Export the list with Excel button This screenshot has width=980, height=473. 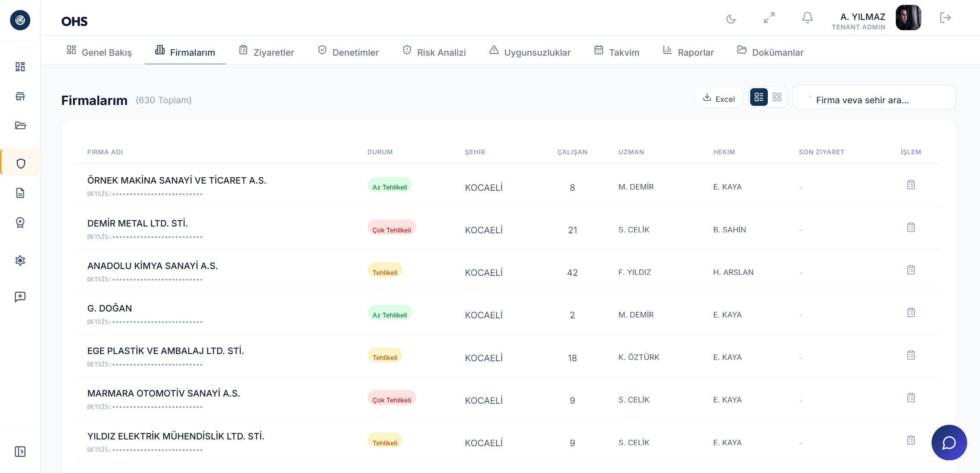719,98
